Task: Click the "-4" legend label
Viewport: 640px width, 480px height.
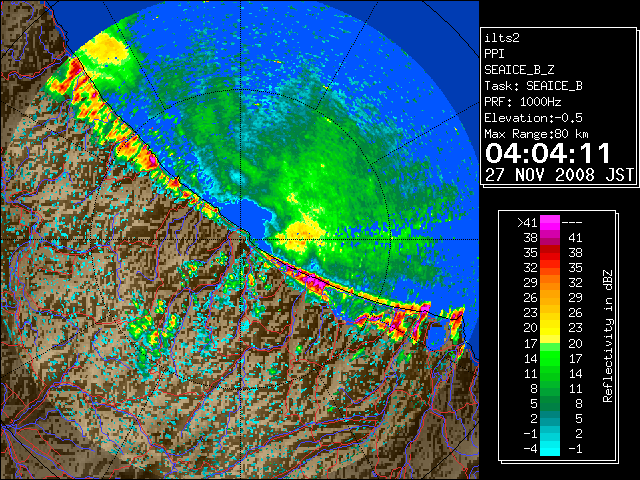Action: pyautogui.click(x=530, y=449)
